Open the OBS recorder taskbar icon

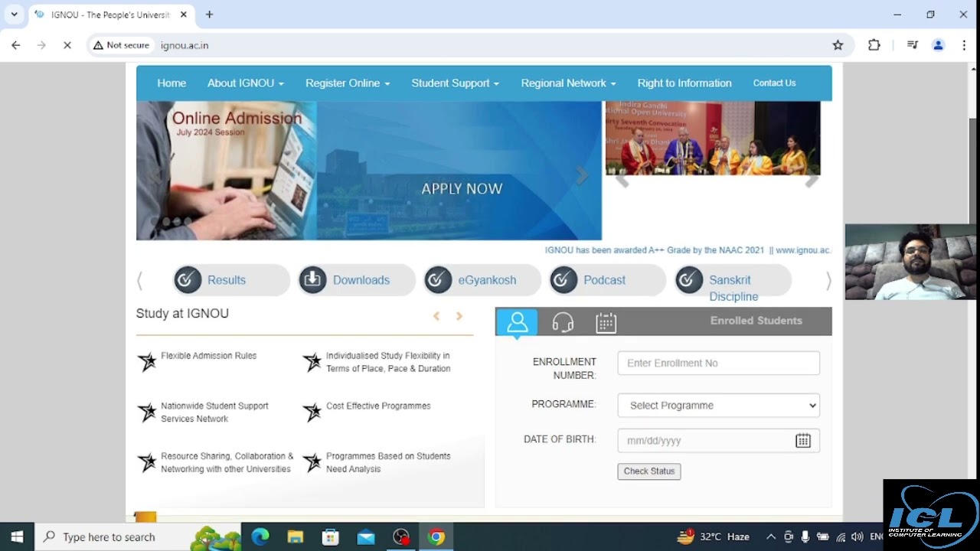(x=401, y=536)
